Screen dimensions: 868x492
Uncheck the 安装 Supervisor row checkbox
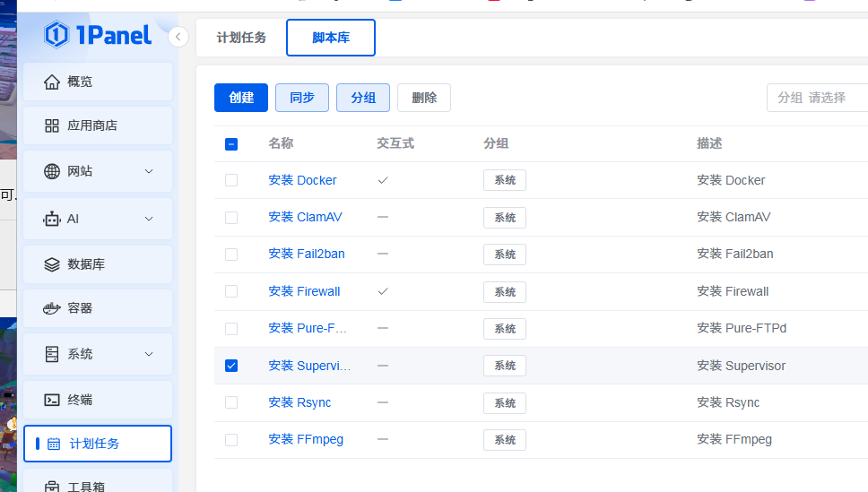231,366
